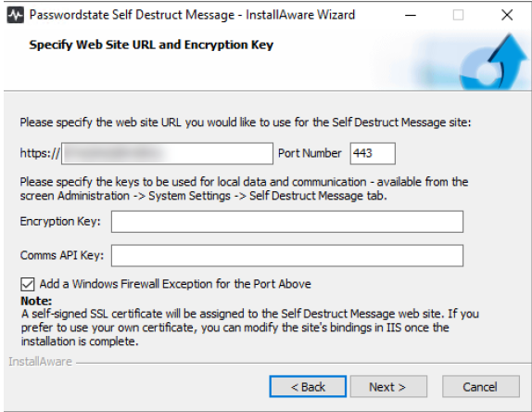Image resolution: width=532 pixels, height=412 pixels.
Task: Click the grey InstallAware branding label
Action: [41, 362]
